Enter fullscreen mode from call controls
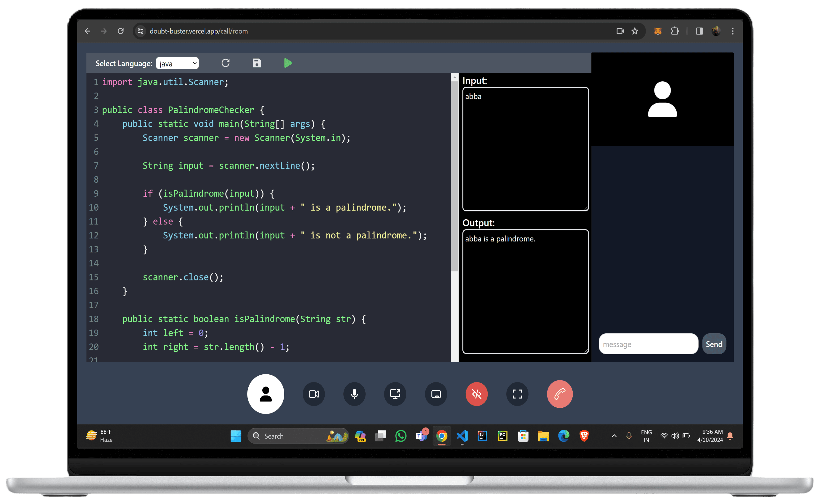822x504 pixels. (517, 394)
